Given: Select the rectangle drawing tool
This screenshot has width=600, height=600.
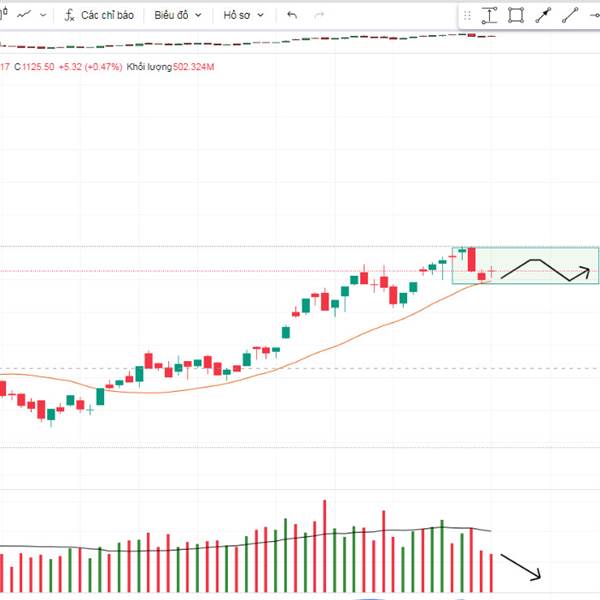Looking at the screenshot, I should coord(516,15).
